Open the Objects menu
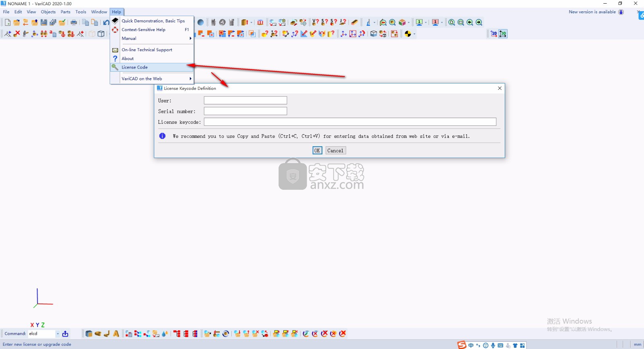Screen dimensions: 644x349 (48, 12)
